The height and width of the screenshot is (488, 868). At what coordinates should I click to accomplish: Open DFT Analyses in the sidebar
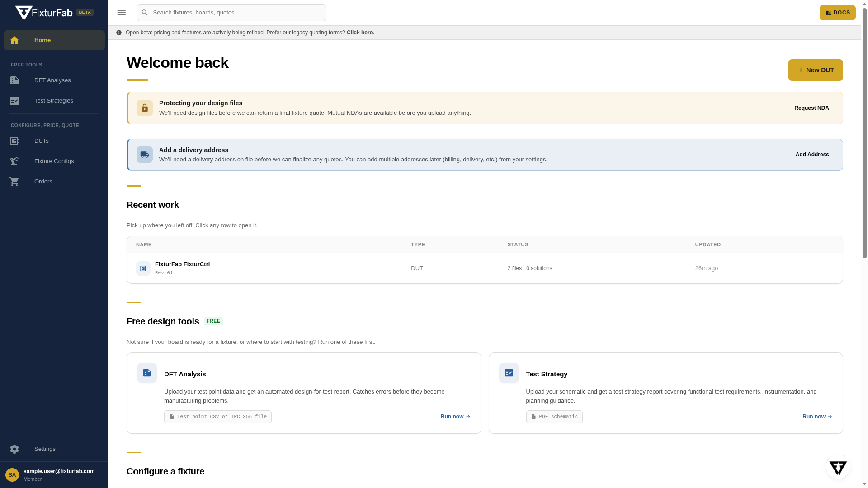(54, 80)
